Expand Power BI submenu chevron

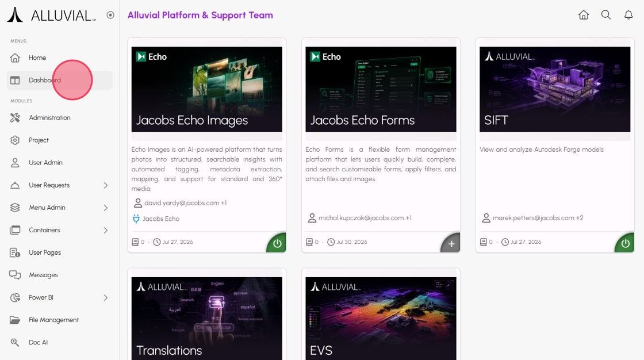106,297
